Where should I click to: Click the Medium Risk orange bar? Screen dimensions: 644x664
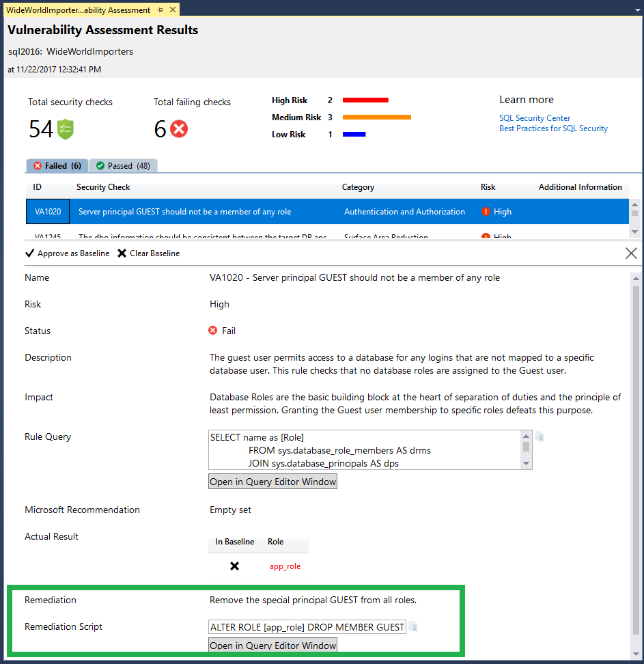[x=376, y=117]
